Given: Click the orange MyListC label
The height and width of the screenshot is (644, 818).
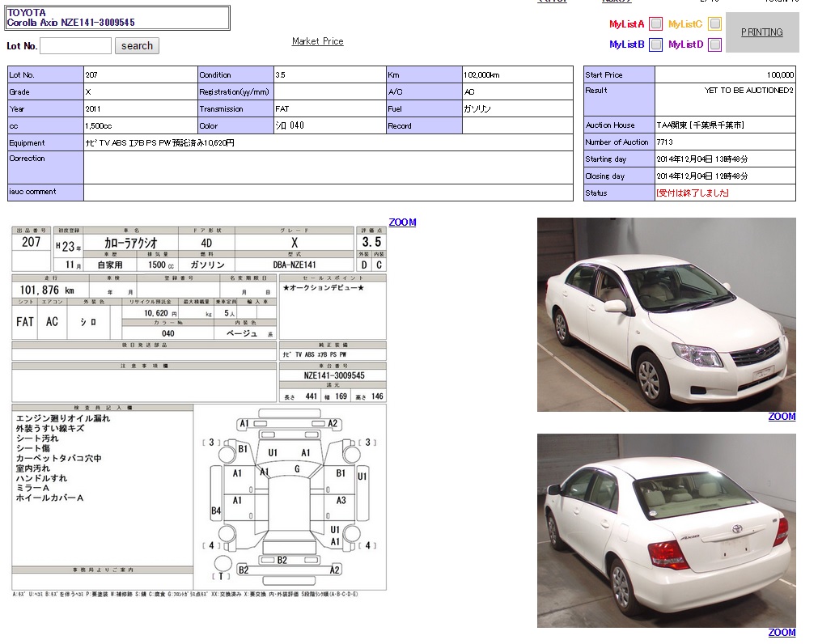Looking at the screenshot, I should 684,24.
